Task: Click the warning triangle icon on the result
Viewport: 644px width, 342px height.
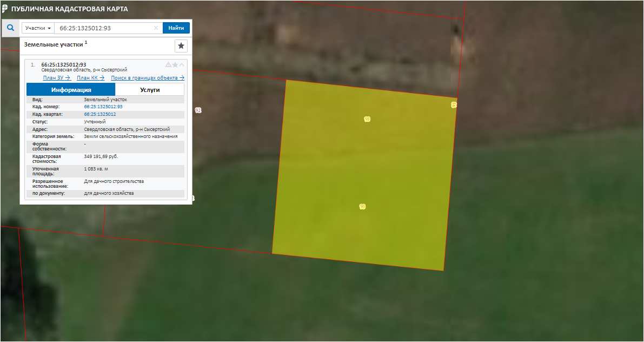Action: coord(168,65)
